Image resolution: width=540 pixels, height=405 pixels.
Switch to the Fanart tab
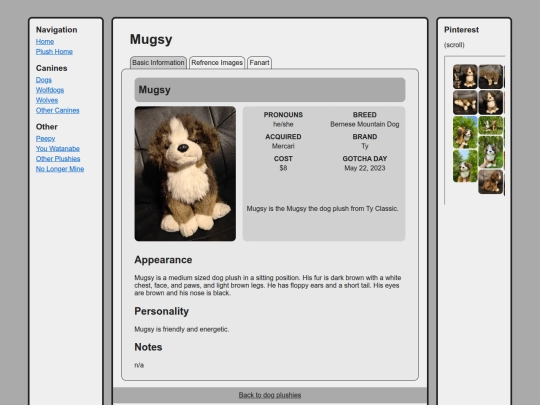[259, 63]
